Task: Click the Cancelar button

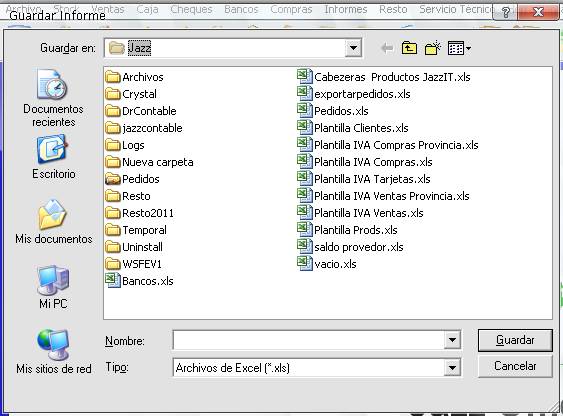Action: [x=515, y=366]
